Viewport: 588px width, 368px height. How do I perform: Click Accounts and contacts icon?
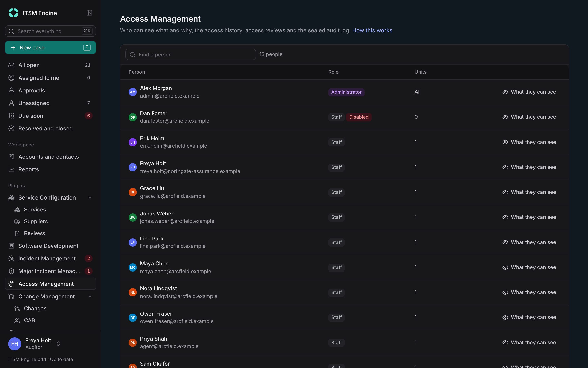[11, 156]
